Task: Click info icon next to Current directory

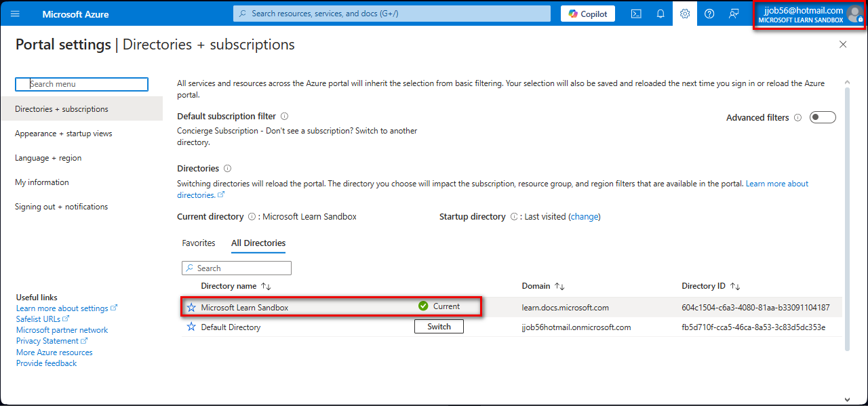Action: point(252,217)
